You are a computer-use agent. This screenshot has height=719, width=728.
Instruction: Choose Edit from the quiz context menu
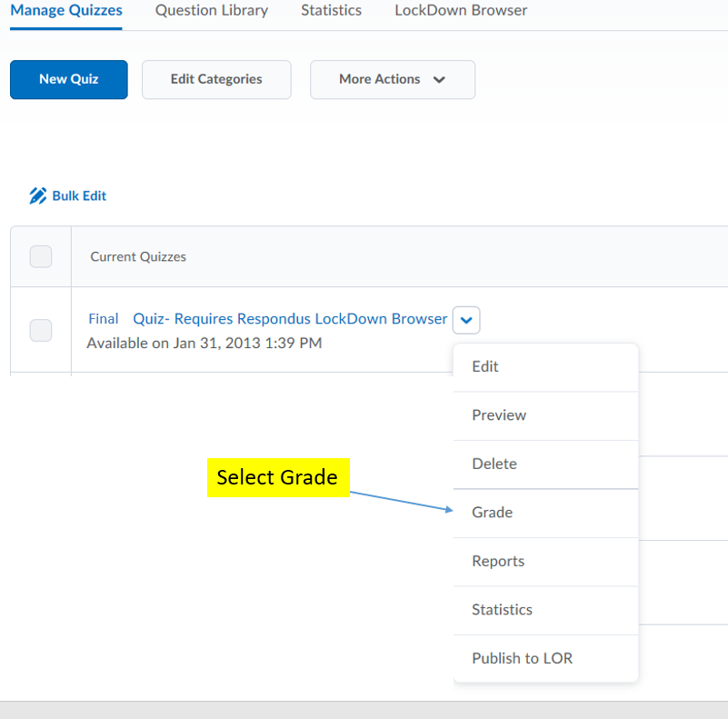coord(485,366)
